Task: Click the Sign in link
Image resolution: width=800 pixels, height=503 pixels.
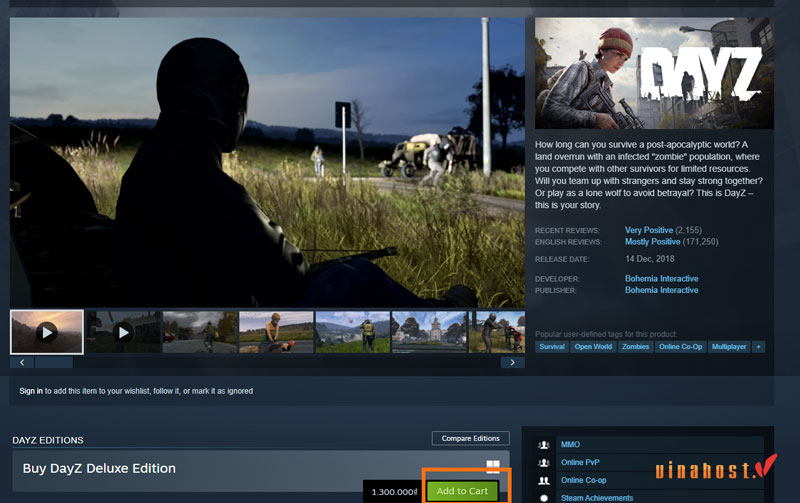Action: (x=31, y=391)
